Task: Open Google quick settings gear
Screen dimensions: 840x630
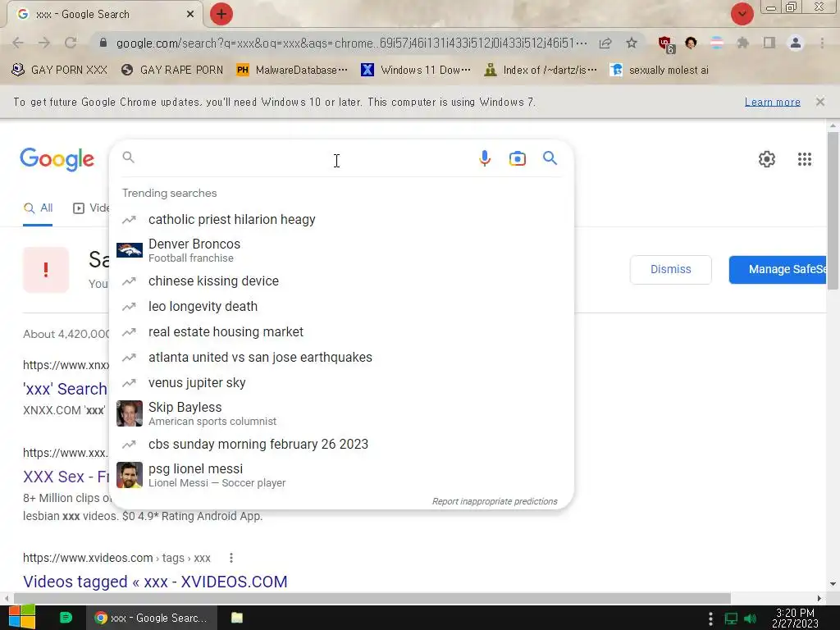Action: pyautogui.click(x=767, y=159)
